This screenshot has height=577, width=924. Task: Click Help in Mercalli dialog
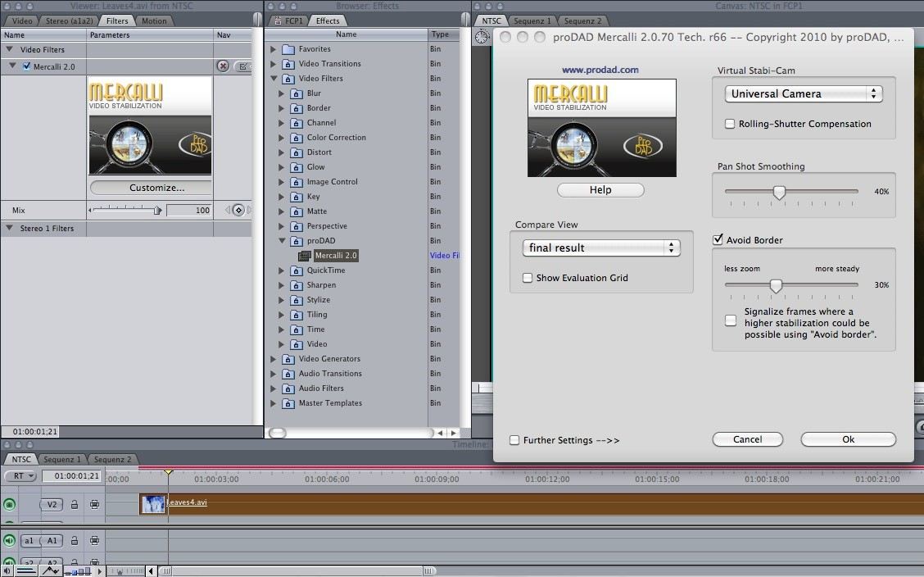(600, 190)
